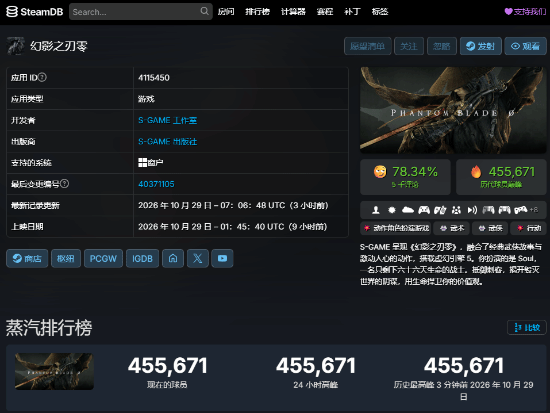Click the help icon next to 应用 ID

pos(42,77)
